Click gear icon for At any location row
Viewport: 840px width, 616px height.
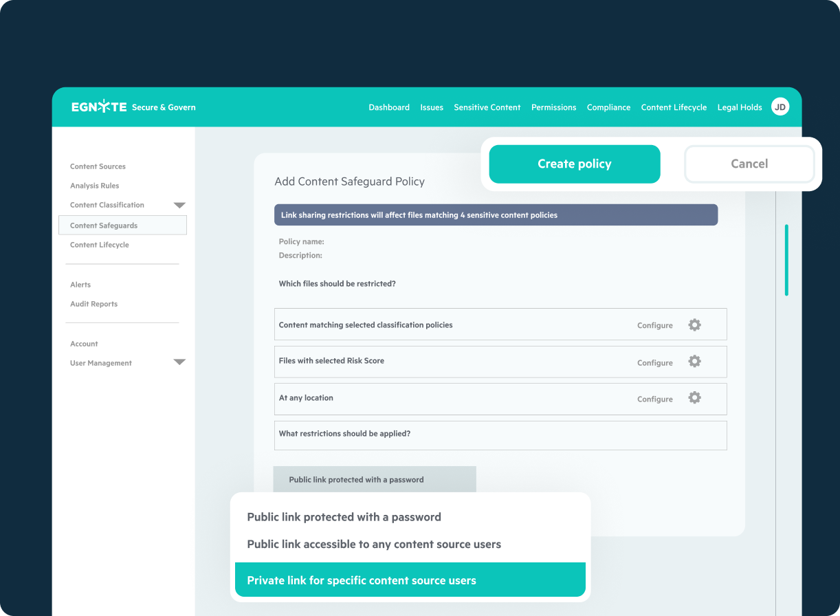click(x=694, y=398)
